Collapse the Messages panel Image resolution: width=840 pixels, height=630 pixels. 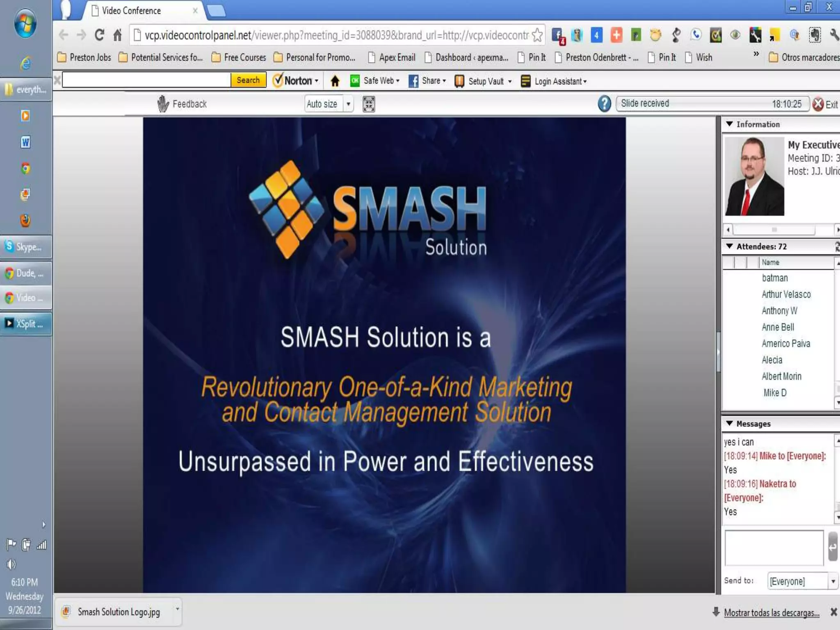[729, 423]
